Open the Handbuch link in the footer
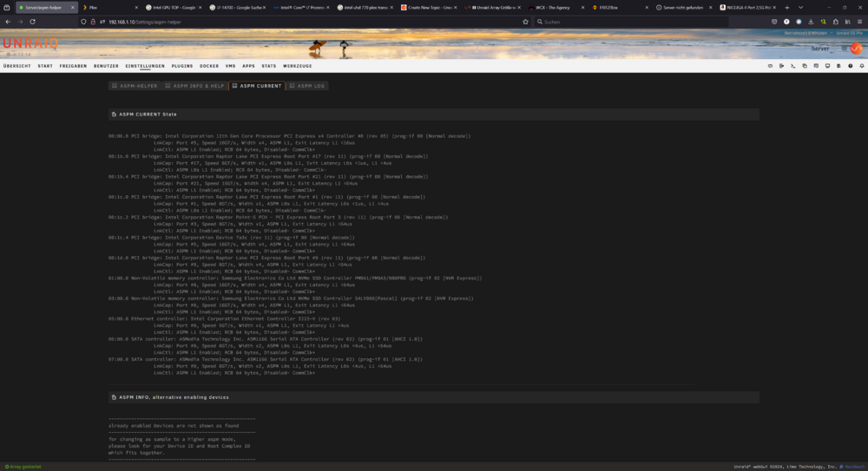This screenshot has width=868, height=471. (x=853, y=467)
